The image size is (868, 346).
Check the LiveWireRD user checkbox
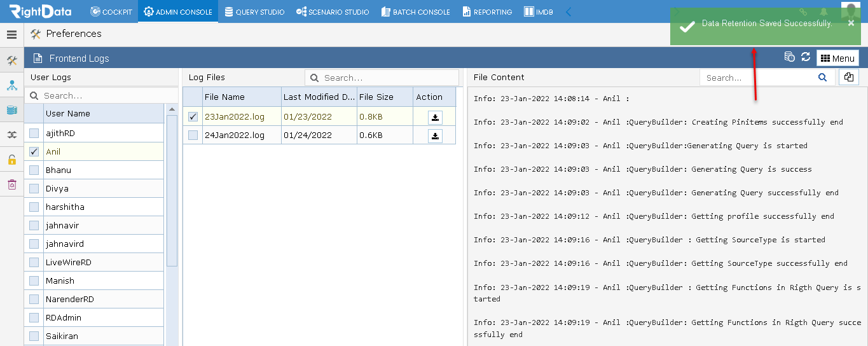pos(34,263)
